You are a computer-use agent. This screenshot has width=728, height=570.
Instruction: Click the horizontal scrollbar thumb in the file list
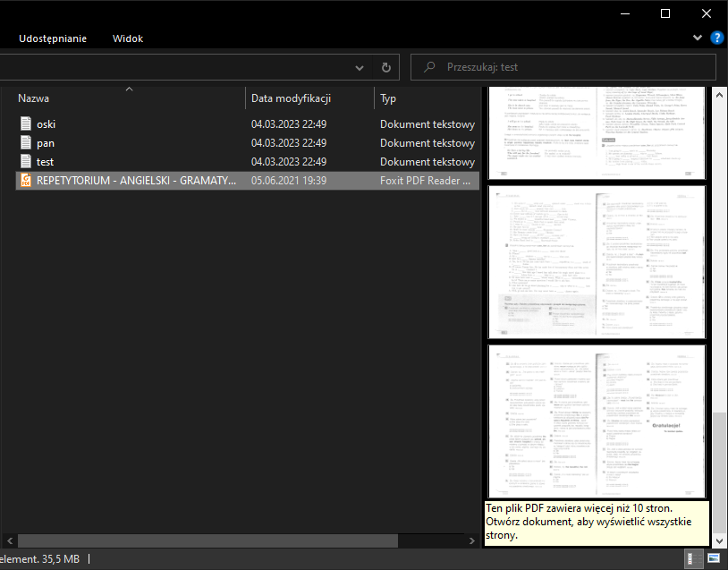[x=207, y=540]
